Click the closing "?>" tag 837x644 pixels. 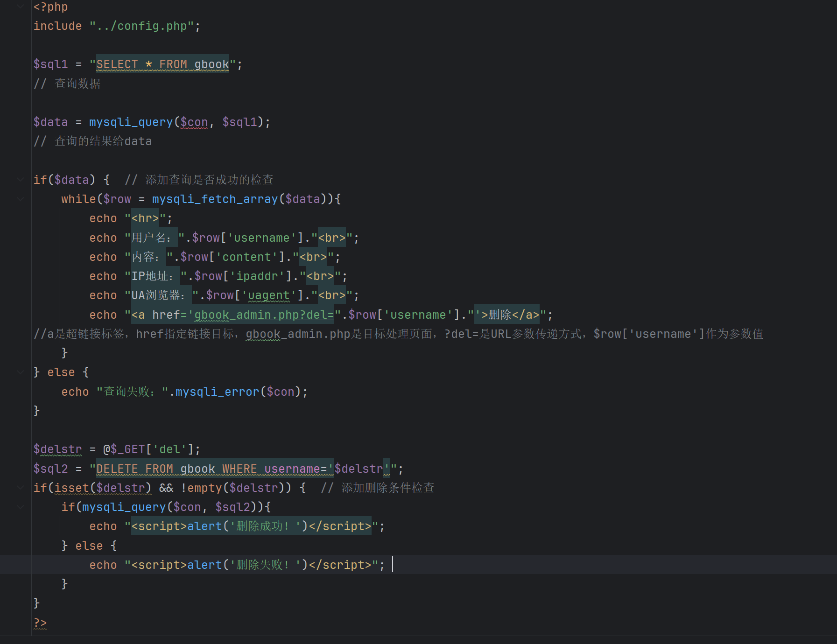(x=40, y=623)
